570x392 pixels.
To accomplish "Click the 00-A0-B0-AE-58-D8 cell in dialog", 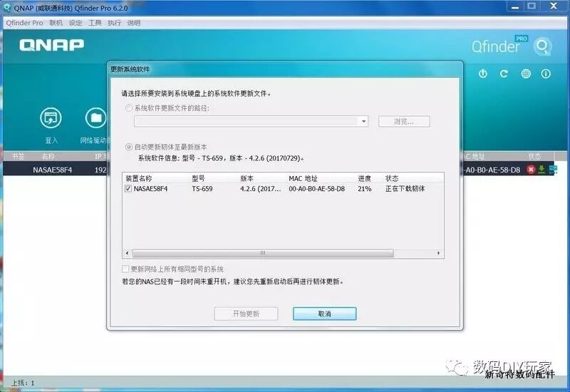I will coord(316,189).
